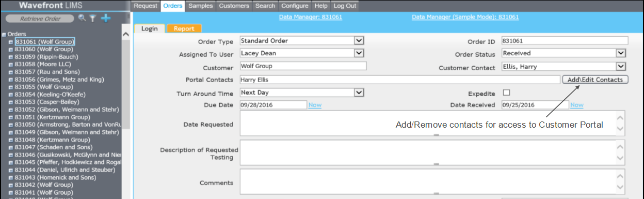
Task: Select order 831059 (Rippin-Bauch)
Action: coord(46,57)
